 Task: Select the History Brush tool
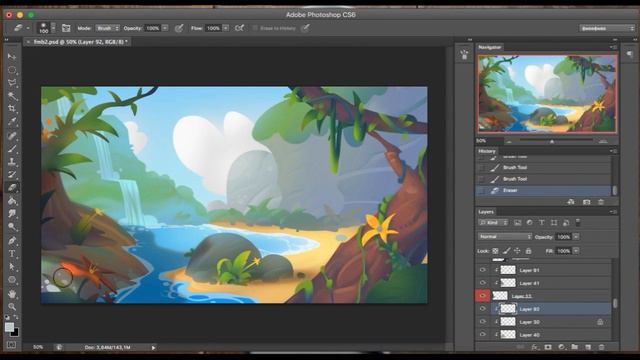click(12, 175)
